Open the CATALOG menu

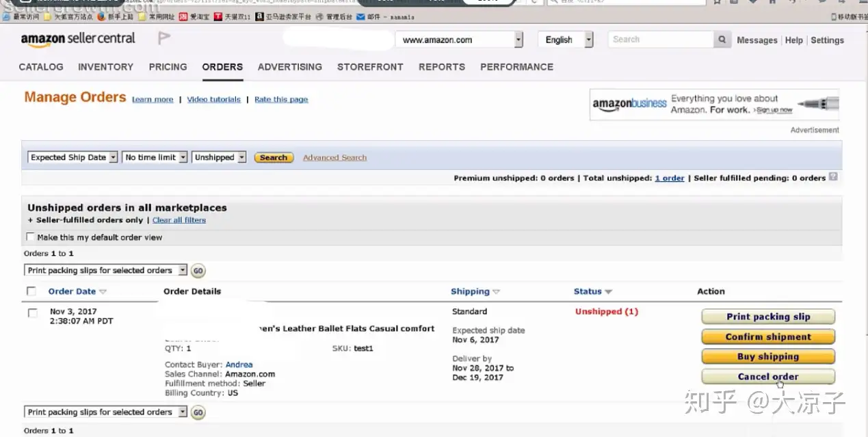click(41, 67)
